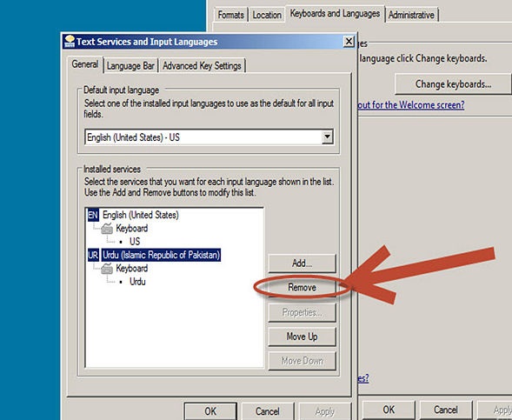Close the Text Services dialog

point(349,41)
